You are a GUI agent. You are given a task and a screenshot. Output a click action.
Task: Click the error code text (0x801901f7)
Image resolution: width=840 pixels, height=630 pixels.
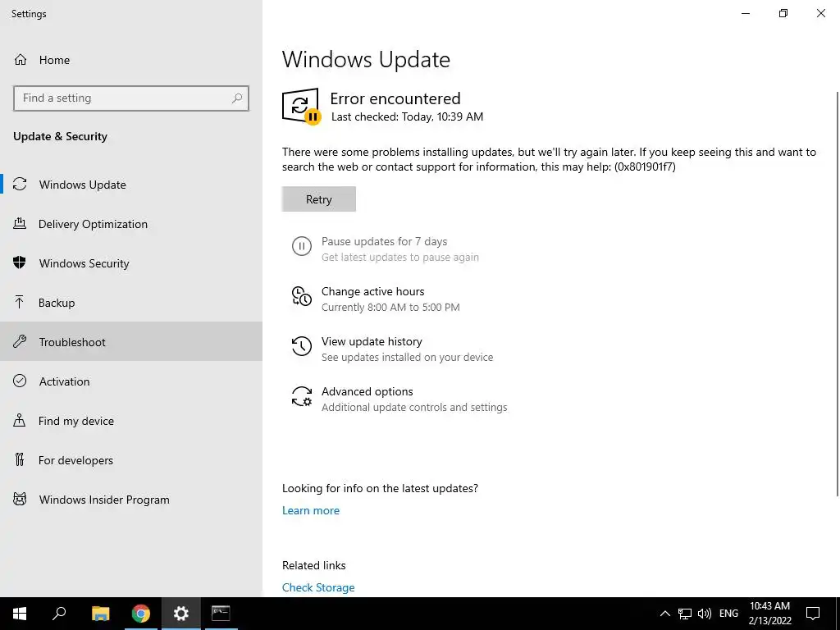click(645, 167)
